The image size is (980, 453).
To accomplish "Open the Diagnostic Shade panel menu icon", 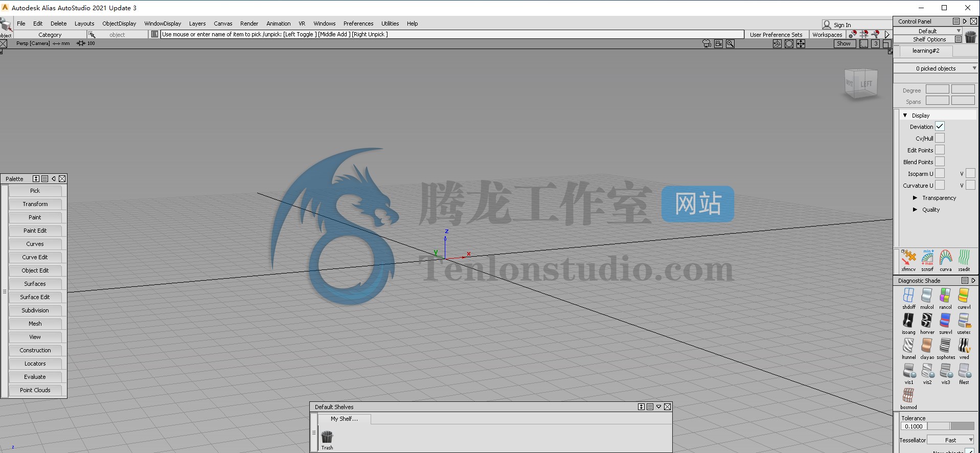I will (x=965, y=281).
